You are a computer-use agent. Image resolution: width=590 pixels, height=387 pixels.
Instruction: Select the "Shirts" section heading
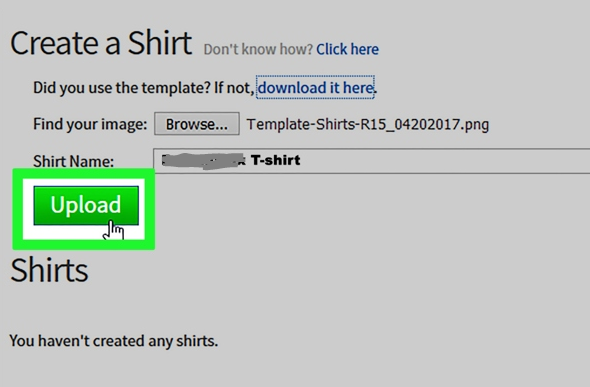[49, 270]
